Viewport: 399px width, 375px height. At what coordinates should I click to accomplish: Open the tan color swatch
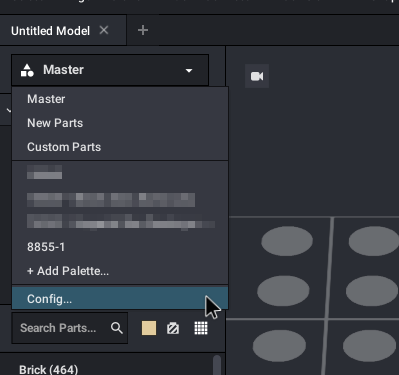[x=149, y=328]
